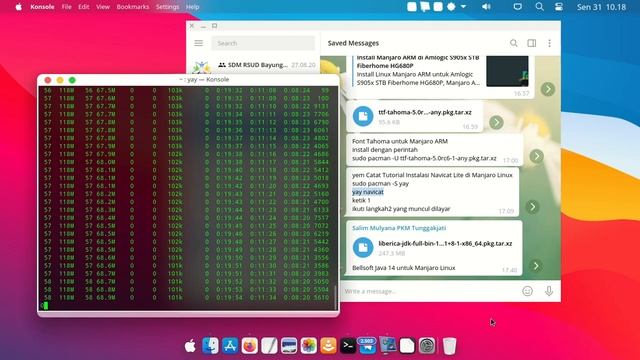Open desktop picture app in dock
Screen dimensions: 640x360
tap(387, 346)
